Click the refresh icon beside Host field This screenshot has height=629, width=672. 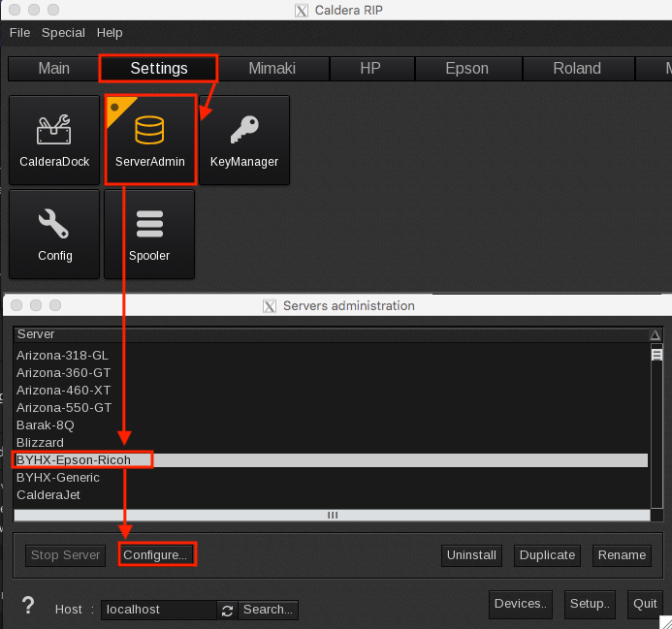[228, 610]
